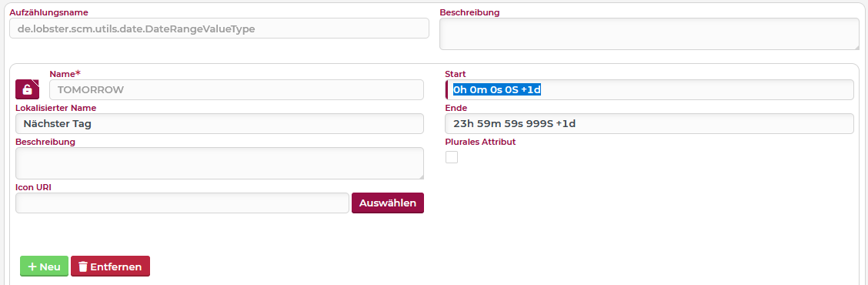868x285 pixels.
Task: Click the Plurales Attribut label
Action: click(480, 142)
